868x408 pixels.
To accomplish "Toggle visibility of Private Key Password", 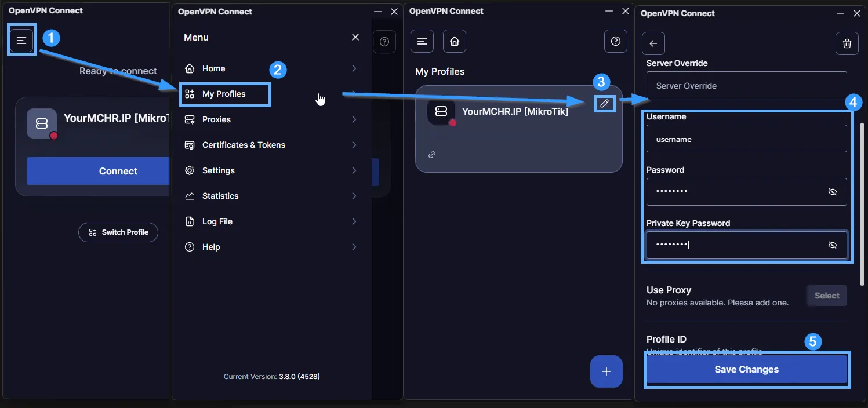I will tap(833, 245).
